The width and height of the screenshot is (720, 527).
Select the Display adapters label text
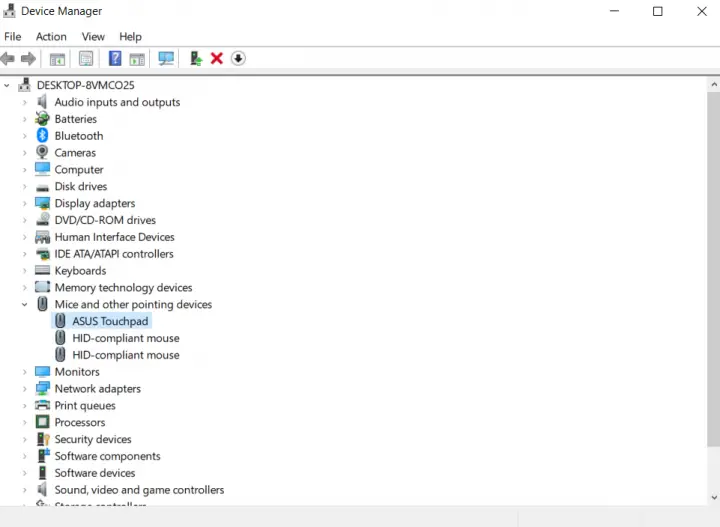[x=95, y=203]
